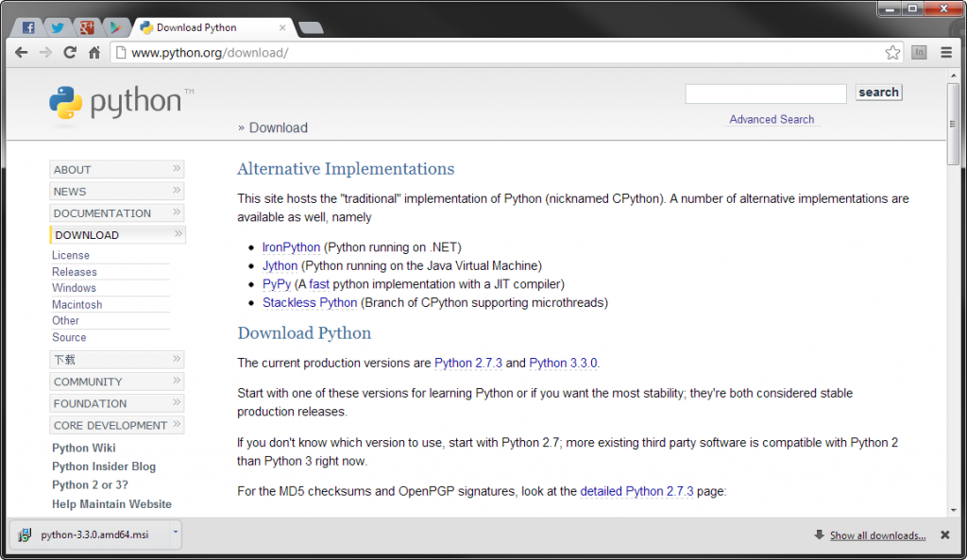Click the search button
This screenshot has height=560, width=967.
[x=878, y=93]
